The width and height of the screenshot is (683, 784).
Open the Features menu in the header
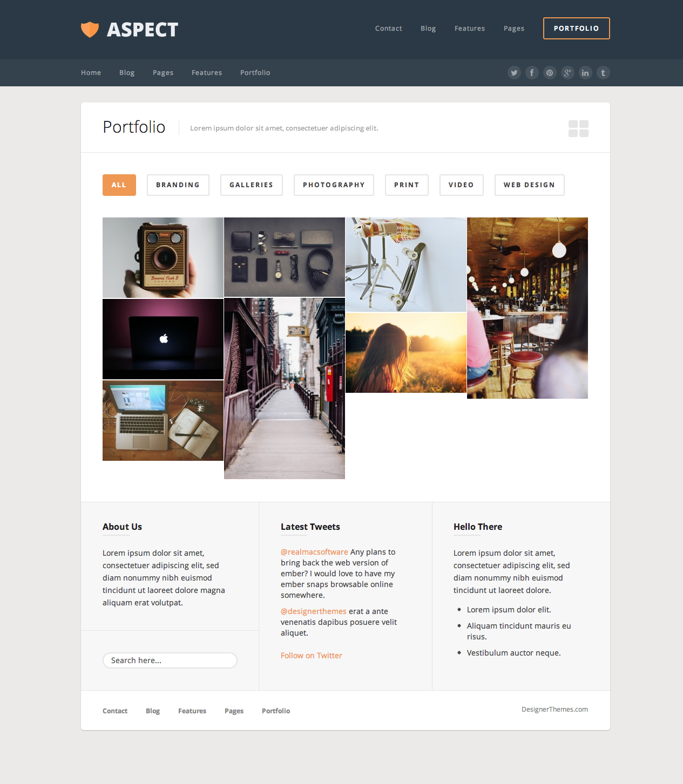(x=469, y=28)
